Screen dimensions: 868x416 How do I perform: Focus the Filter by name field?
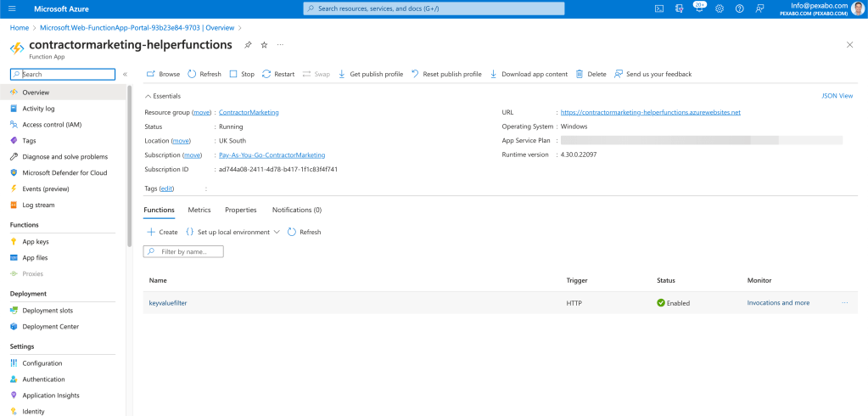[183, 251]
